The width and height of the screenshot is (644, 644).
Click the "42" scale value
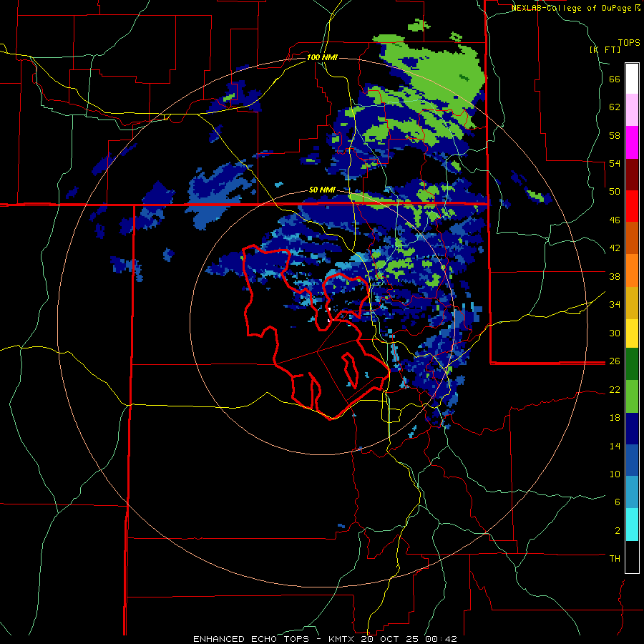[615, 248]
